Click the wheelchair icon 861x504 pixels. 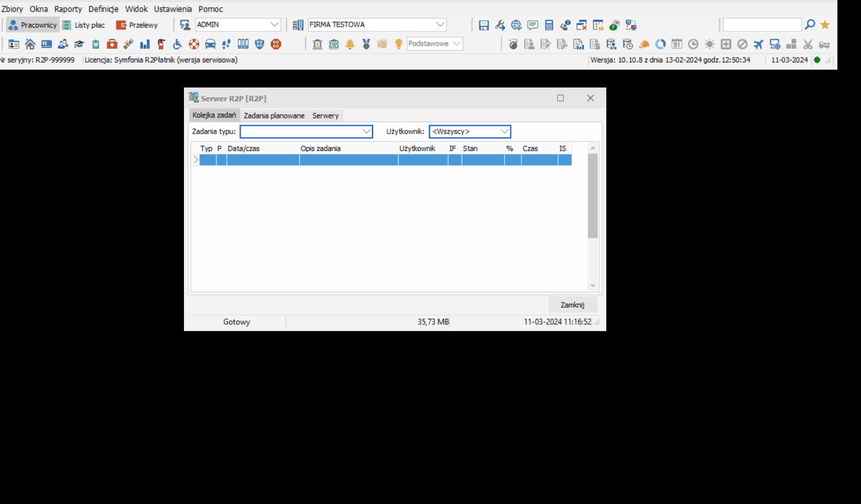coord(178,44)
